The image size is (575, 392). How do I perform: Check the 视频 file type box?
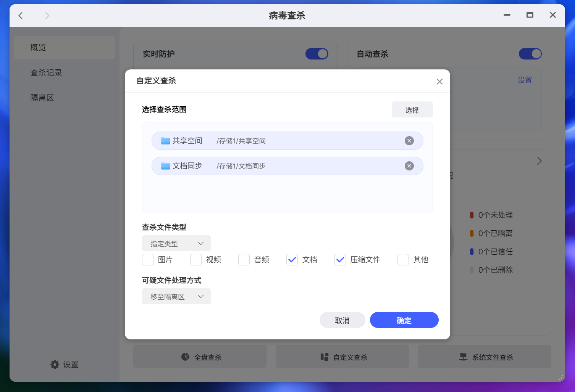click(x=196, y=260)
